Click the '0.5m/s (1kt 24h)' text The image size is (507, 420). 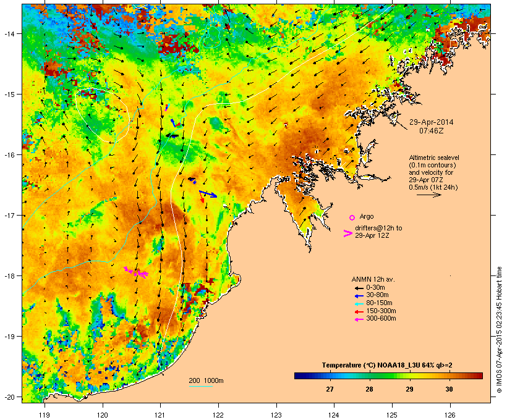(x=433, y=187)
